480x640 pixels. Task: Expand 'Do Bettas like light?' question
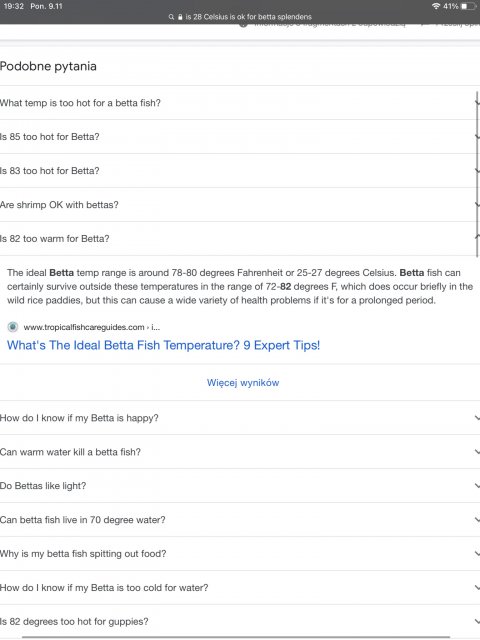pyautogui.click(x=240, y=486)
